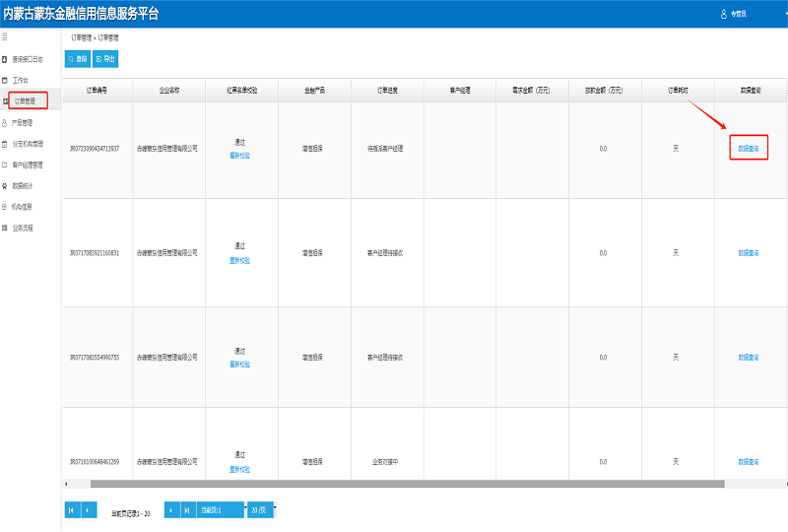The height and width of the screenshot is (532, 788).
Task: Collapse the sidebar with the hamburger icon
Action: (x=5, y=36)
